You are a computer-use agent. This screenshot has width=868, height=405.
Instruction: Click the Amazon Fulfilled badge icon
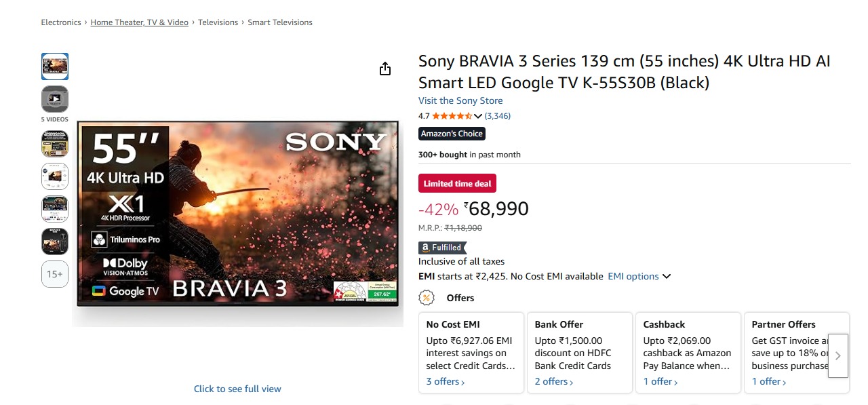coord(443,248)
